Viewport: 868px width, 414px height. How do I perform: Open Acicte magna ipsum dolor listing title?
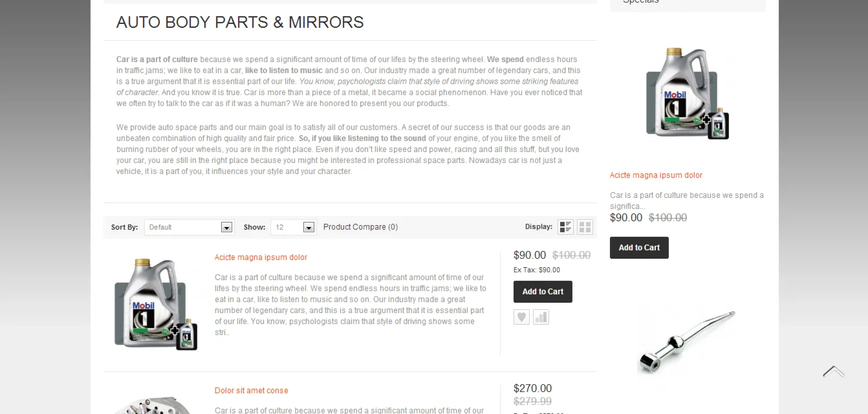coord(261,257)
